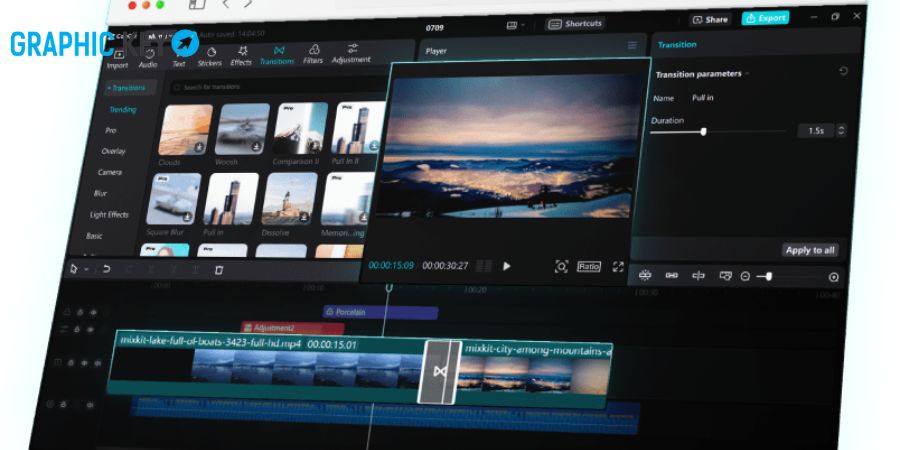Select the Clouds transition thumbnail
The image size is (900, 450).
185,130
